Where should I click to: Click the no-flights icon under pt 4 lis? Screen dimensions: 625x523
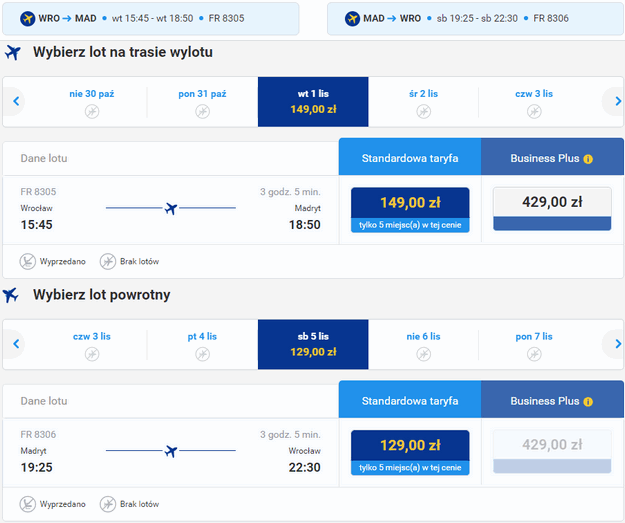click(202, 354)
